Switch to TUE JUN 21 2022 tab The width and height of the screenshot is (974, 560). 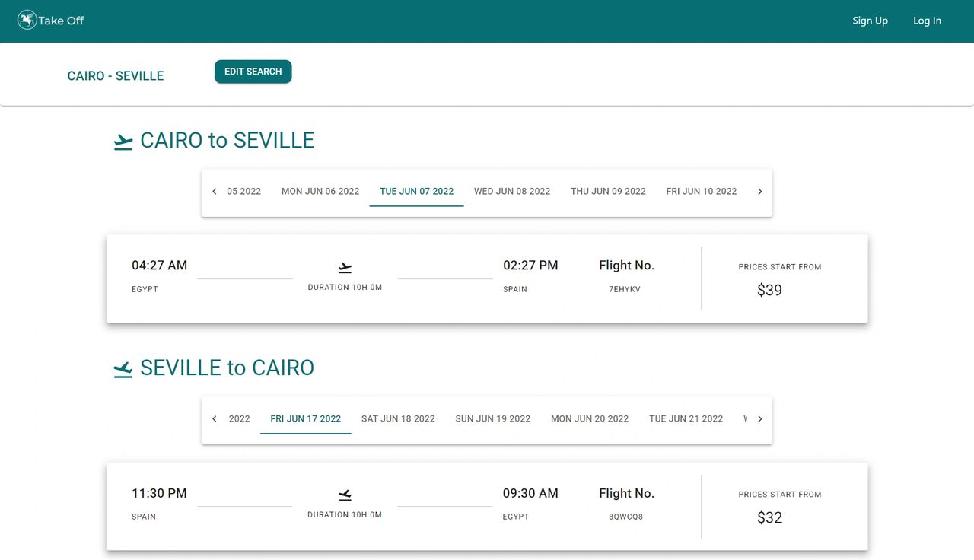pos(686,419)
